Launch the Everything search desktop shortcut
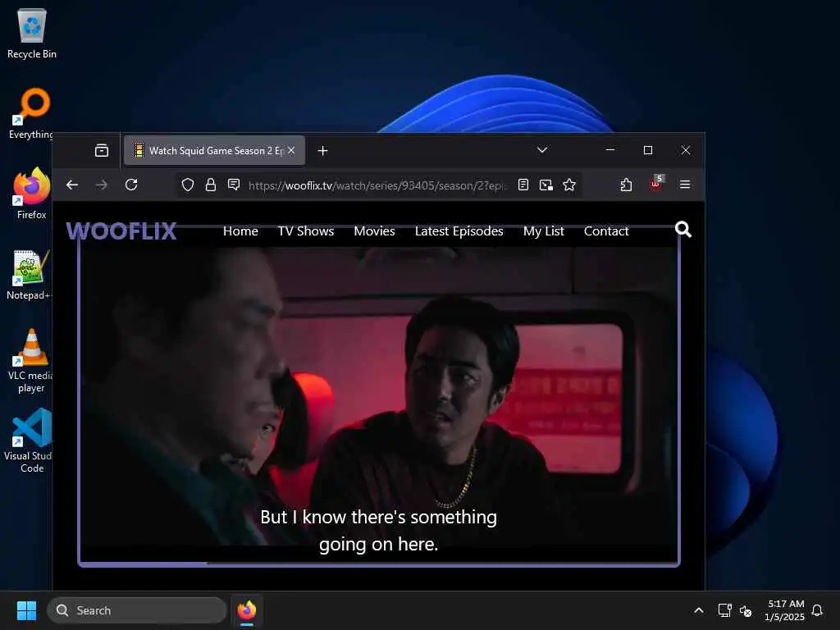The height and width of the screenshot is (630, 840). tap(33, 113)
